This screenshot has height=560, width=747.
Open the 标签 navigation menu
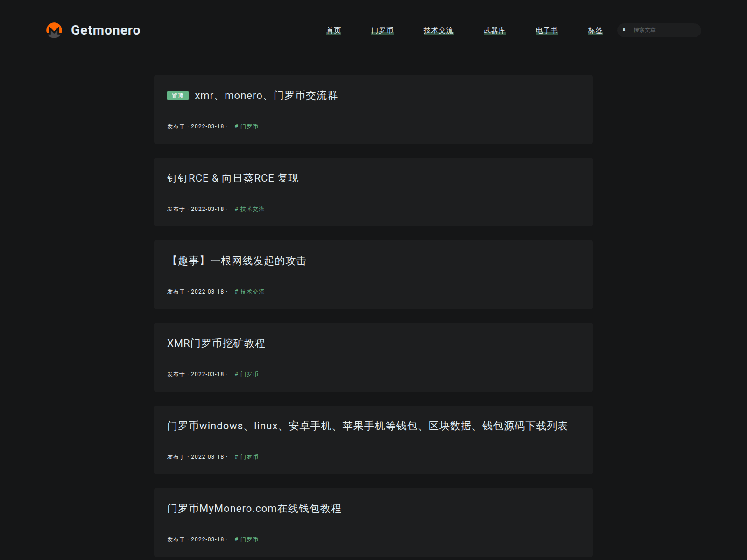click(x=595, y=30)
